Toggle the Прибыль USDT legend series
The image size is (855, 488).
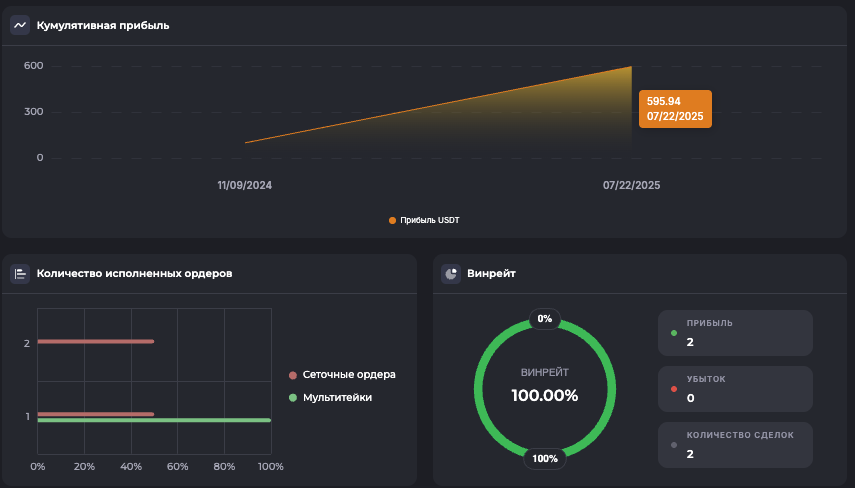point(424,220)
